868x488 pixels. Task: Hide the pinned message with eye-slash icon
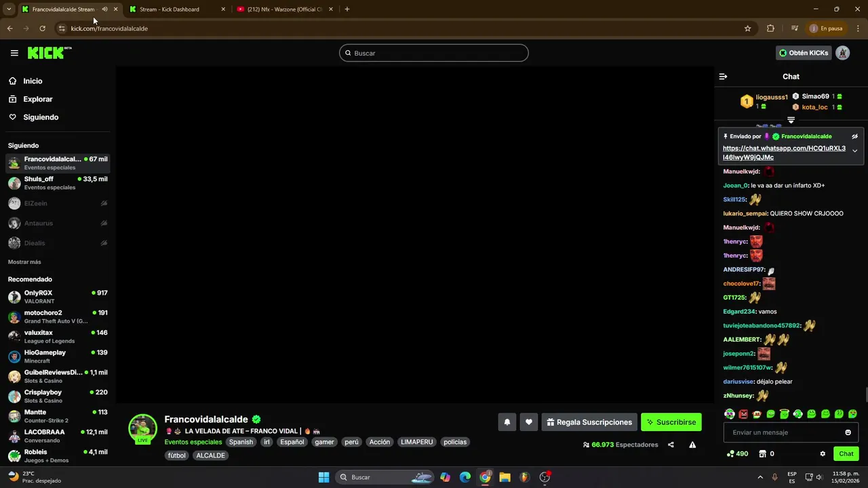854,136
